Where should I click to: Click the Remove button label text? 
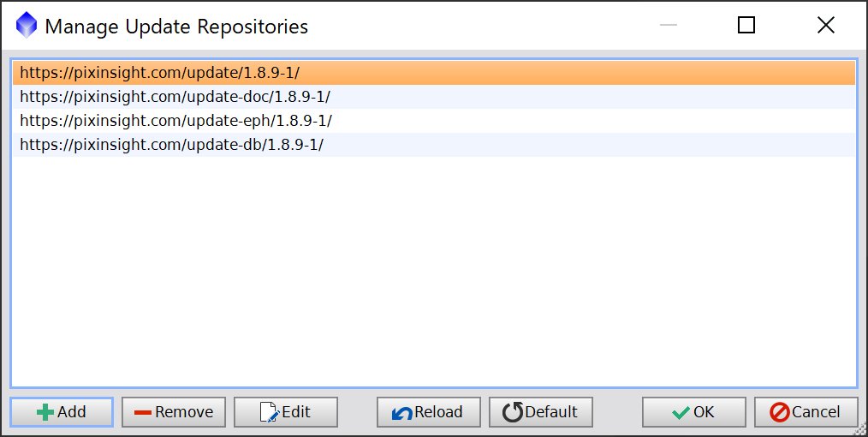click(184, 412)
